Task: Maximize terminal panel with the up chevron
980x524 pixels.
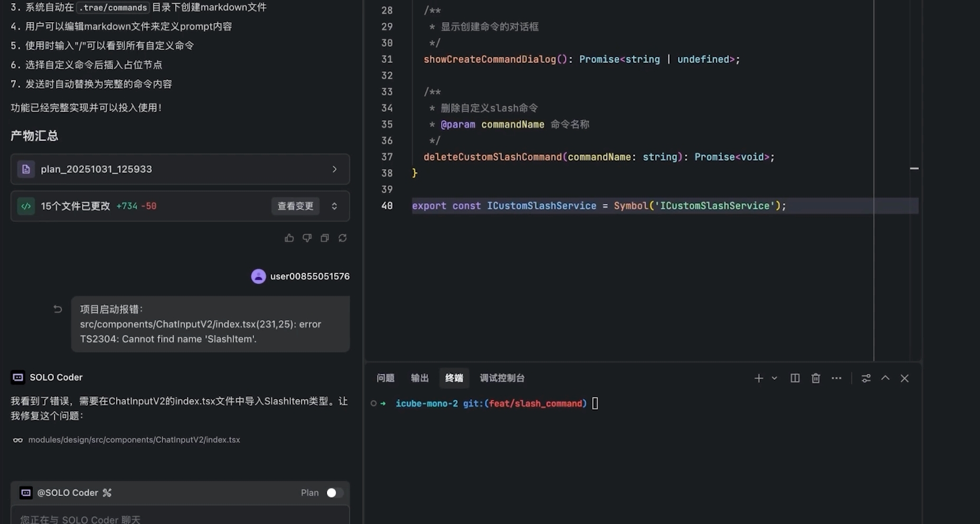Action: pyautogui.click(x=885, y=378)
